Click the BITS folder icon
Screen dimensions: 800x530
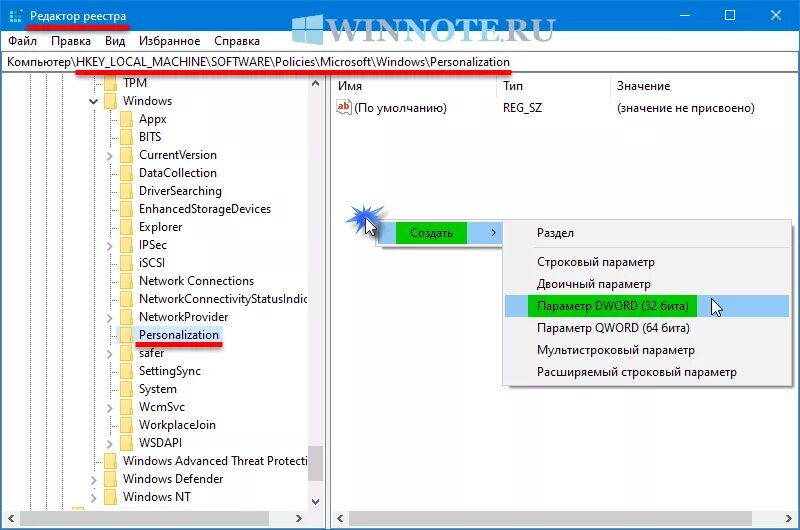127,137
